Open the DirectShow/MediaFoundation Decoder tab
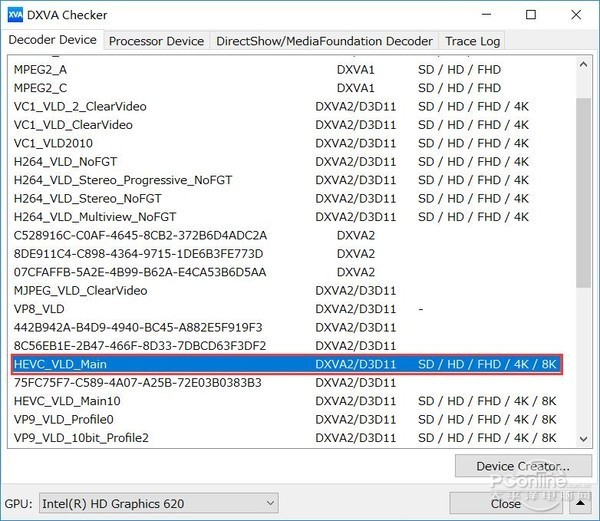600x521 pixels. tap(324, 41)
